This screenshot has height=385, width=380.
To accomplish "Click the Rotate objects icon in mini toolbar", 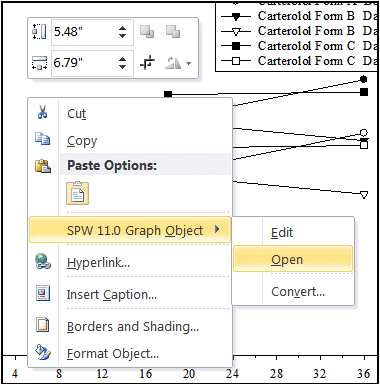I will point(173,62).
